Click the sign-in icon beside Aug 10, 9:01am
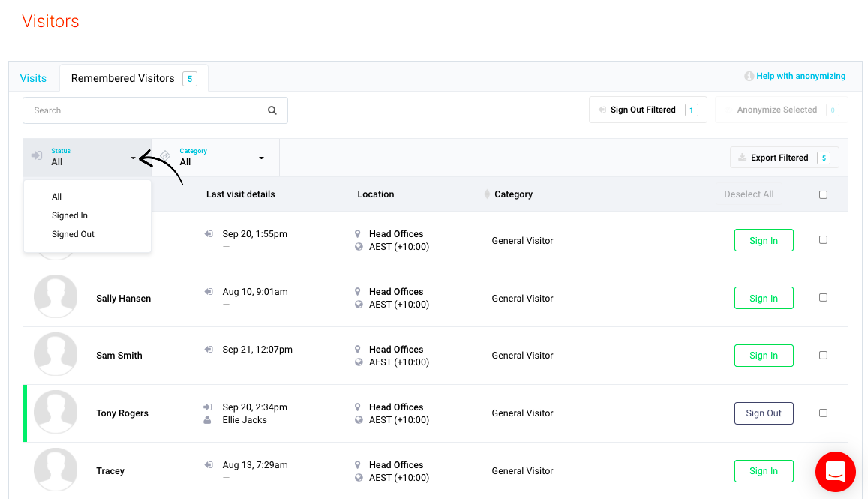The image size is (868, 499). 208,291
